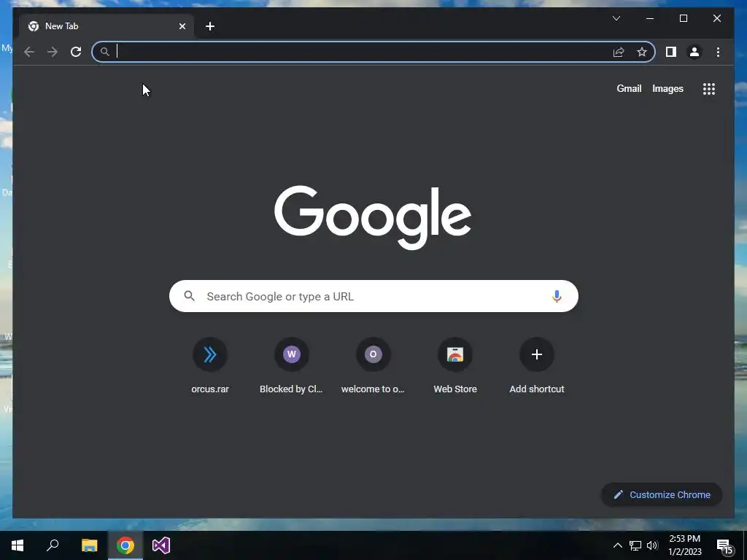Image resolution: width=747 pixels, height=560 pixels.
Task: Open the Windows Start menu
Action: tap(18, 545)
